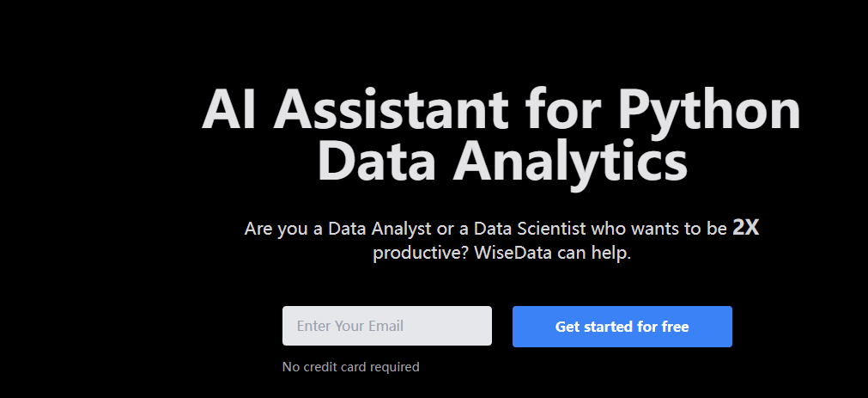Click the No credit card required text

[351, 367]
